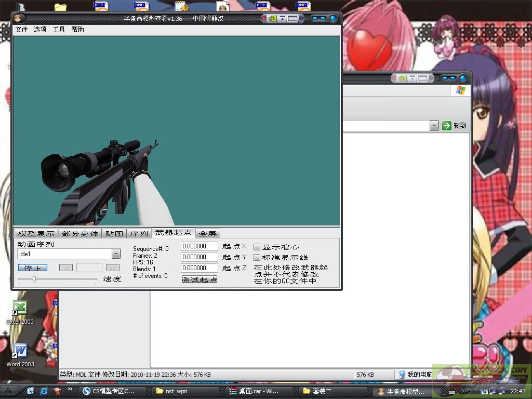Open the 文件 menu
This screenshot has width=532, height=399.
coord(22,30)
